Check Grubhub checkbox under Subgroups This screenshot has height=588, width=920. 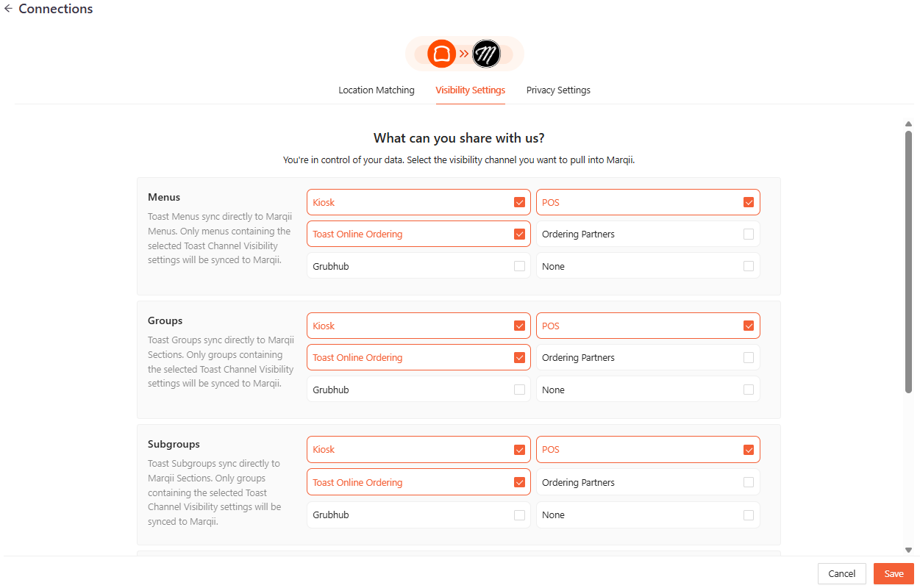[x=520, y=515]
